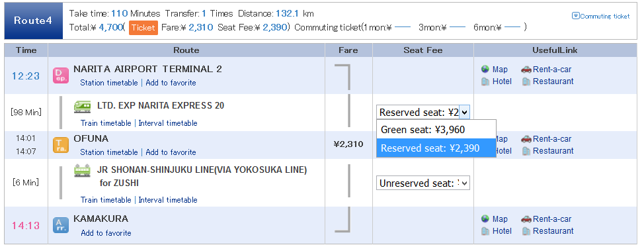Image resolution: width=644 pixels, height=247 pixels.
Task: Click the blue Arr. arrival icon at Kamakura
Action: click(61, 225)
